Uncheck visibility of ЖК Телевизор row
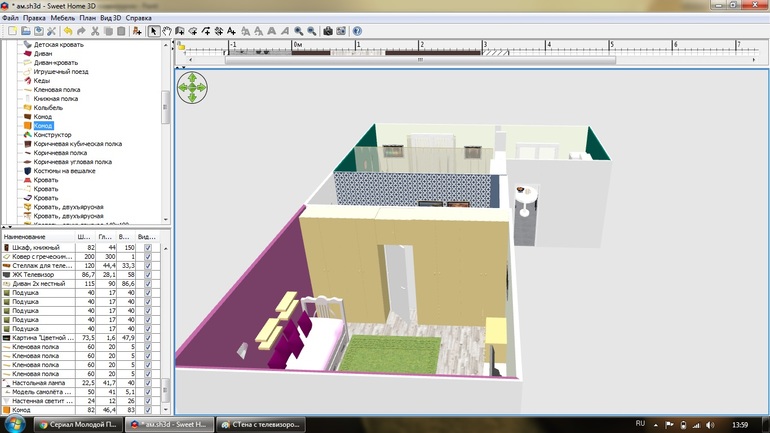The image size is (770, 433). click(x=149, y=273)
